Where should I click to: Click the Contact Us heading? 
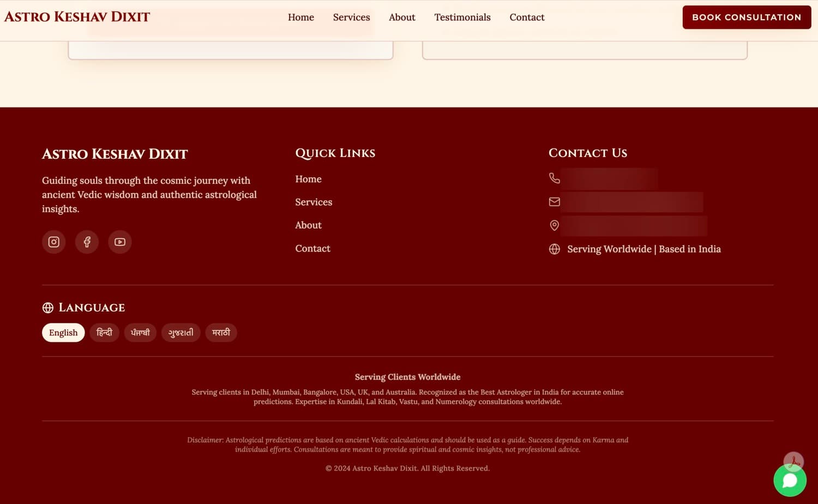(588, 153)
